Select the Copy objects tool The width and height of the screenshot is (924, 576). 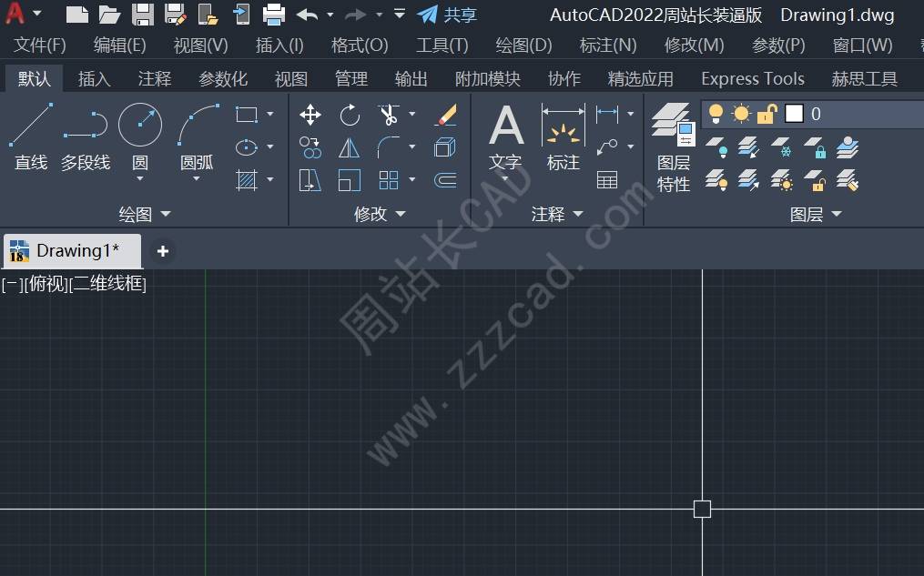pos(310,147)
